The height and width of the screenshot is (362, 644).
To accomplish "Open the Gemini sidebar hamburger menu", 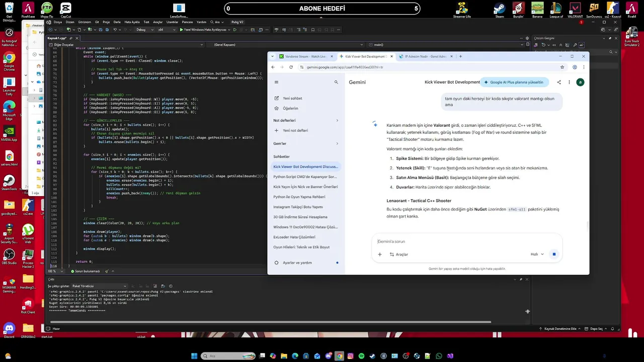I will click(x=276, y=82).
